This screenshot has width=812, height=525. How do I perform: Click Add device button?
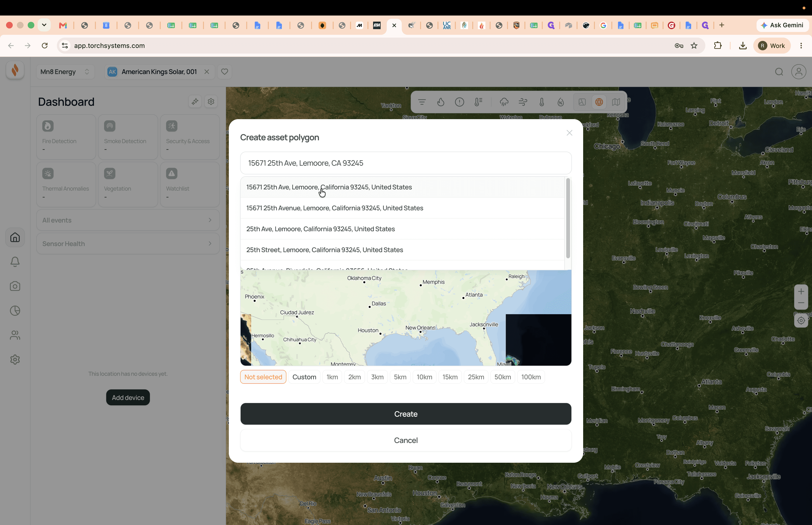(128, 397)
